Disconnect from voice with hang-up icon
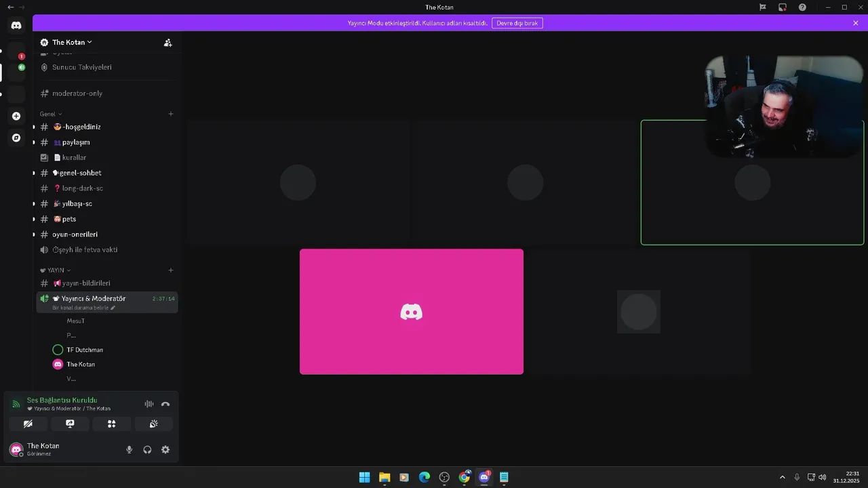This screenshot has width=868, height=488. click(x=165, y=404)
